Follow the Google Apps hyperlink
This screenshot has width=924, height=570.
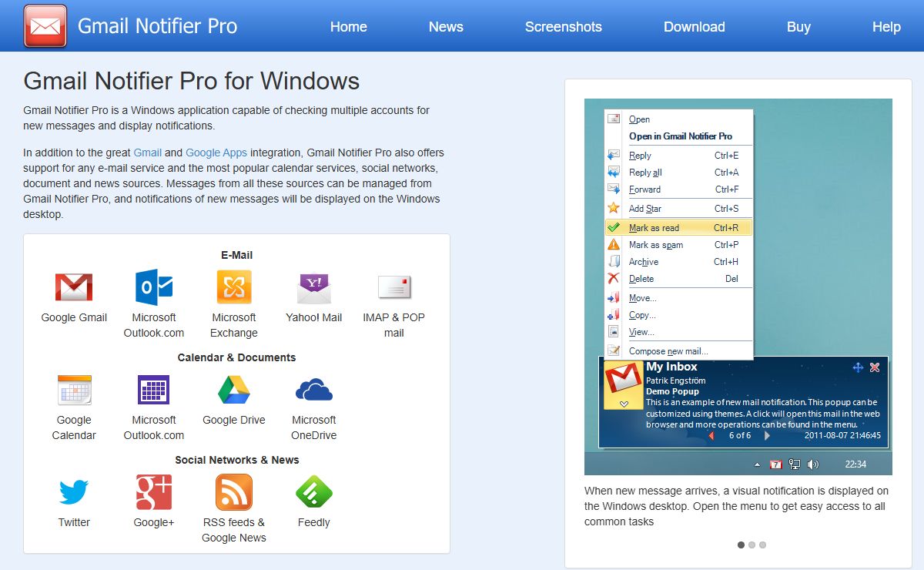216,153
